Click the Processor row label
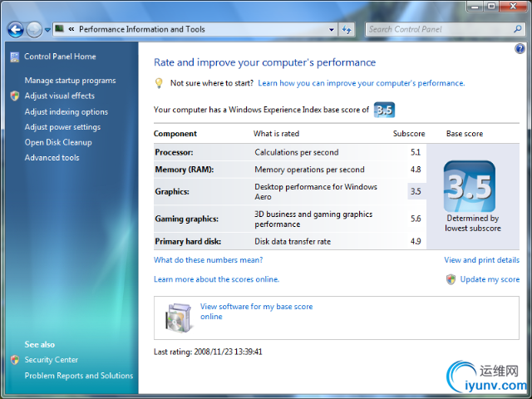 tap(174, 152)
